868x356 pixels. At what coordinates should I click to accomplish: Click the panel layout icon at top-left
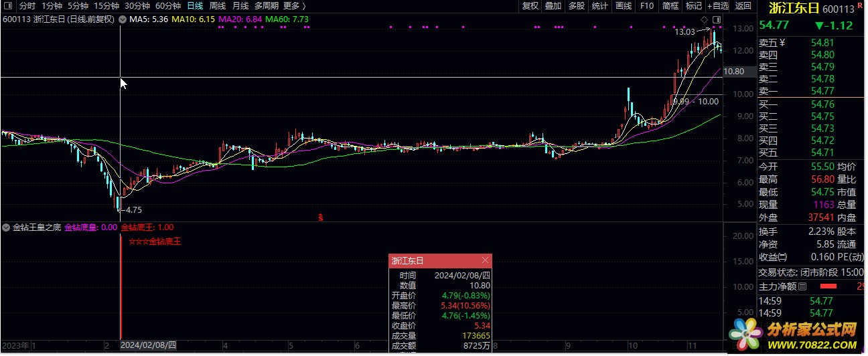pyautogui.click(x=9, y=6)
